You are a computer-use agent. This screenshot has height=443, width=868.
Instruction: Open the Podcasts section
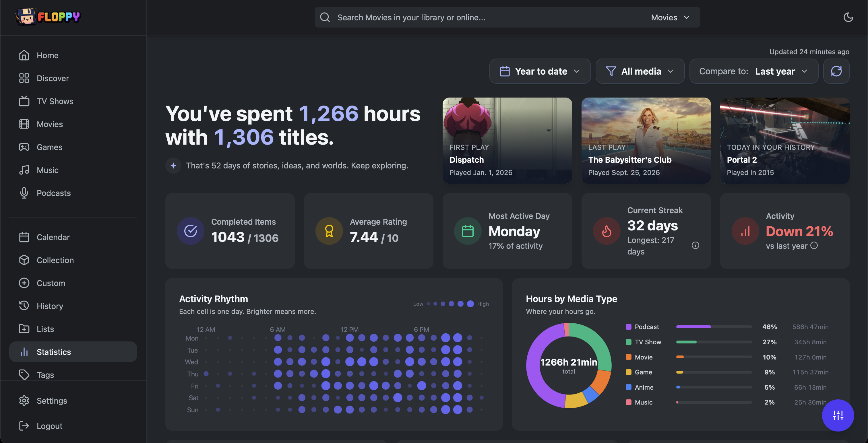click(x=73, y=193)
